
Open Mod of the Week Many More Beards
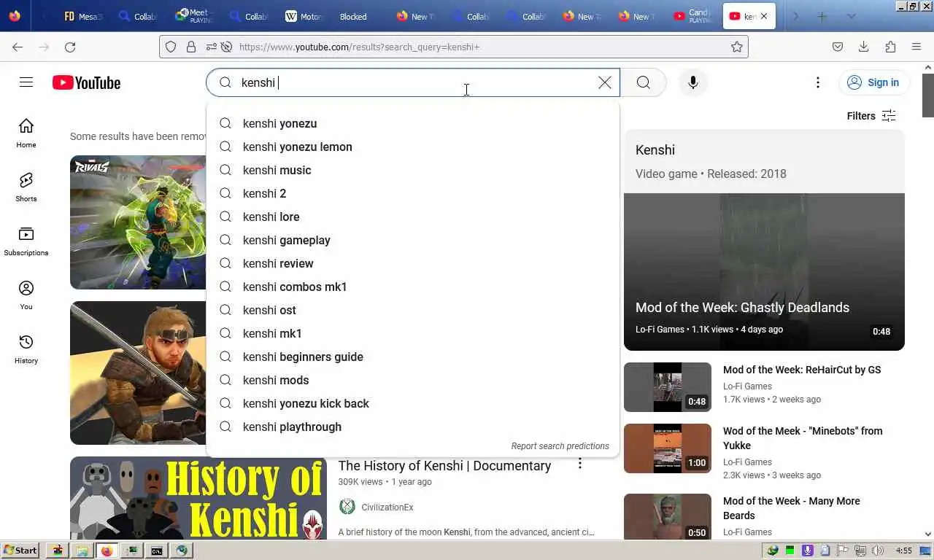[x=791, y=508]
